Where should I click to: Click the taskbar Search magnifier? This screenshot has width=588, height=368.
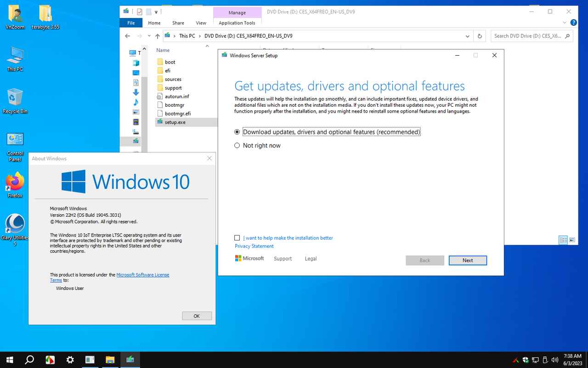29,360
